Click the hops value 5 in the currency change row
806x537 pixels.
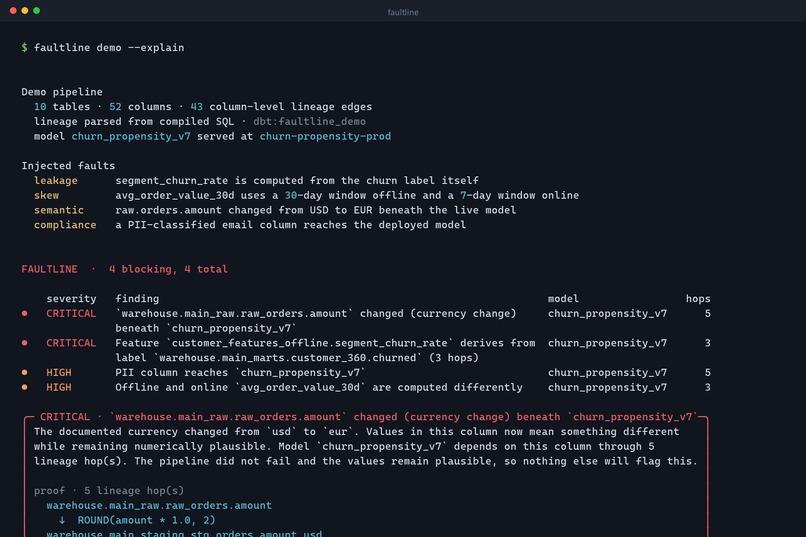[x=708, y=313]
